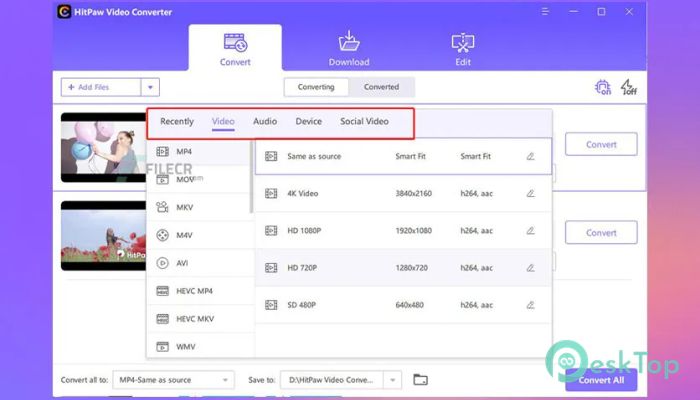Image resolution: width=700 pixels, height=400 pixels.
Task: Click the Same as source preset icon
Action: [x=271, y=156]
